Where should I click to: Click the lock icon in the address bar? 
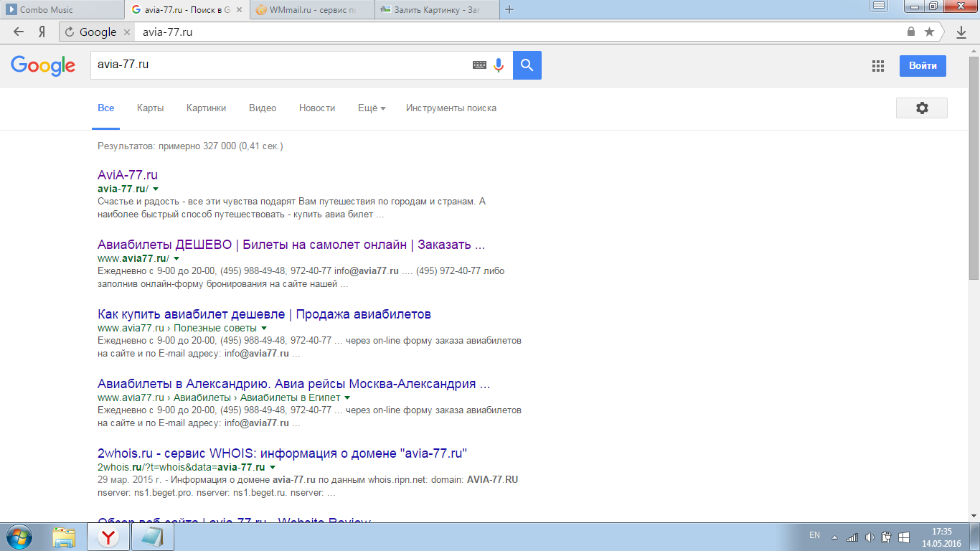pyautogui.click(x=911, y=32)
